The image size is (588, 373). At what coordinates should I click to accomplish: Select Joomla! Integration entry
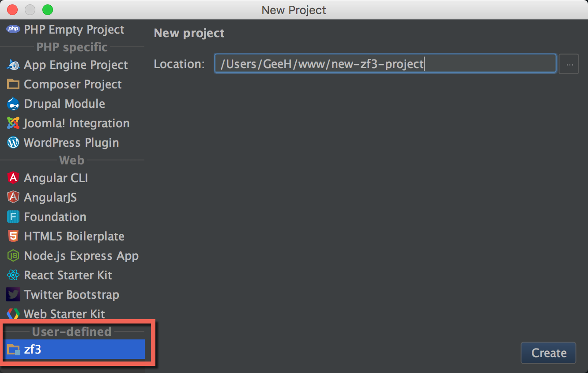[x=72, y=123]
